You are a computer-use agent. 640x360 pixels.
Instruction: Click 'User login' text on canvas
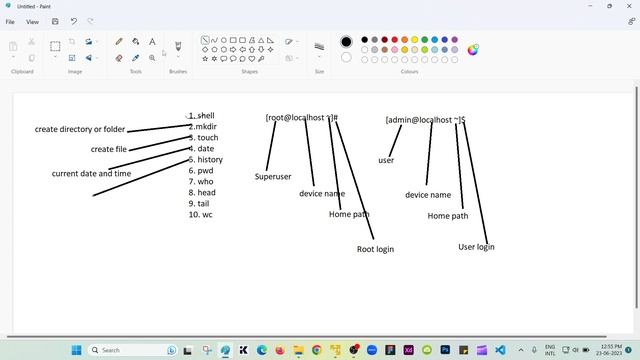(x=476, y=247)
